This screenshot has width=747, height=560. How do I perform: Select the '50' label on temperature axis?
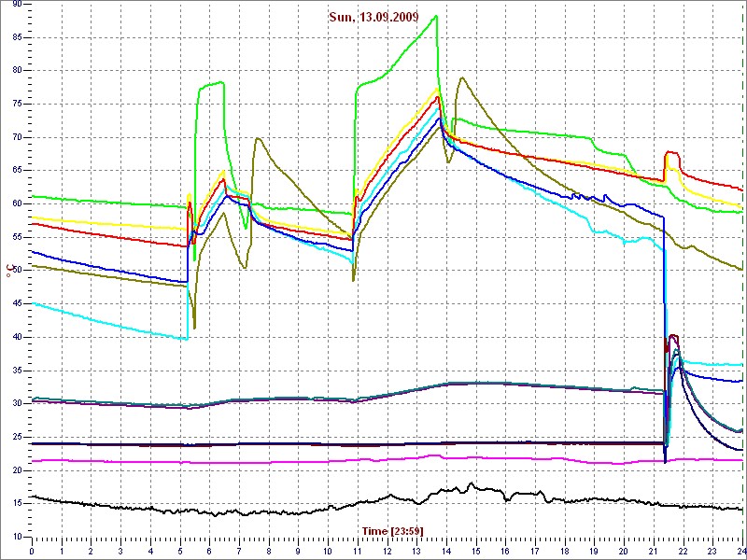16,271
